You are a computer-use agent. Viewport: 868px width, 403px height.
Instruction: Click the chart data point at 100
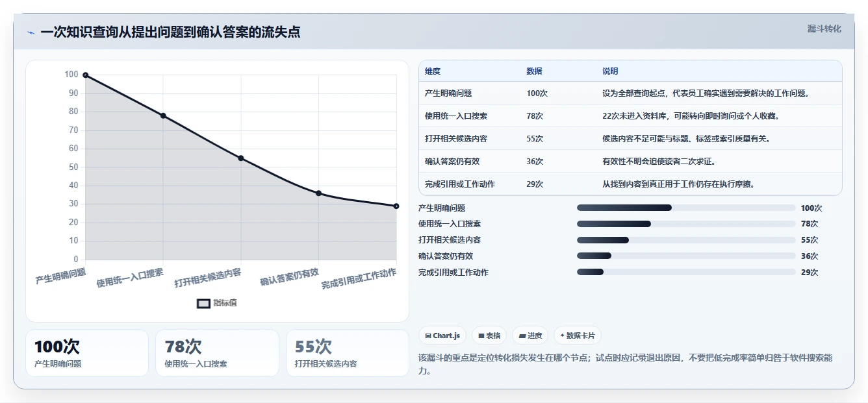pos(85,75)
